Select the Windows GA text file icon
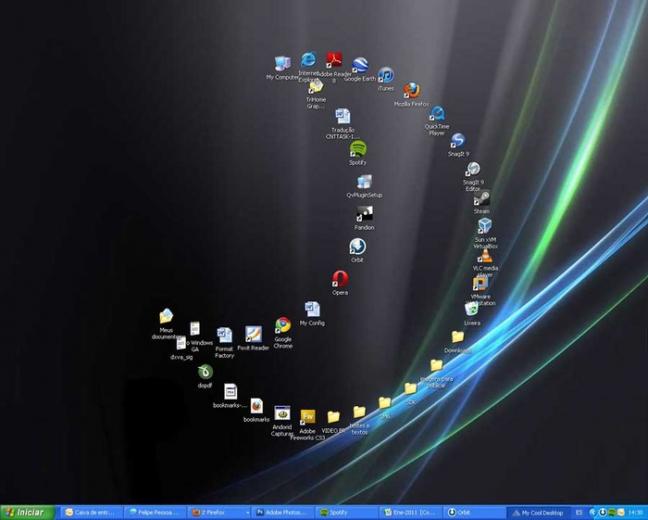648x520 pixels. pos(195,329)
